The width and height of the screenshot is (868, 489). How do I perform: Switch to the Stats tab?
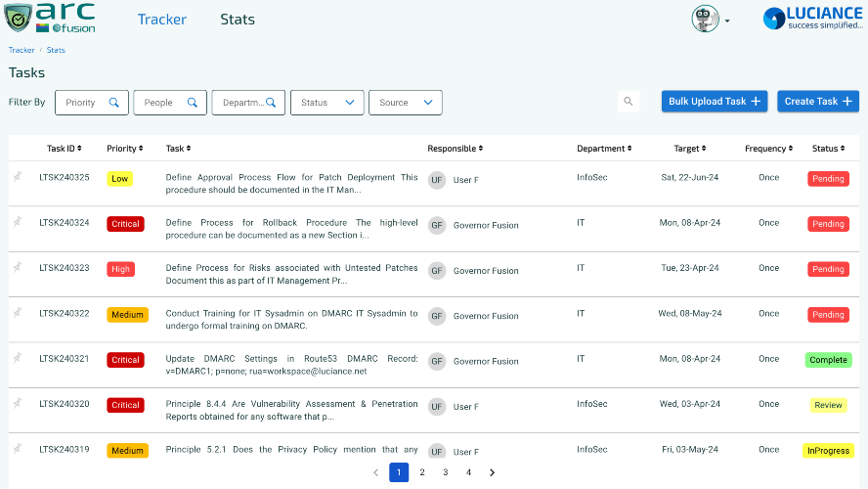(238, 20)
